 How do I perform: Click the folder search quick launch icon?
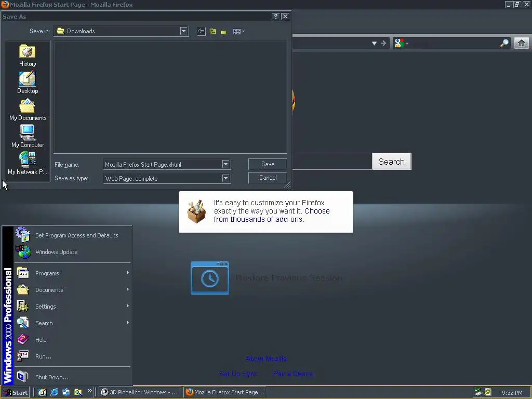78,392
